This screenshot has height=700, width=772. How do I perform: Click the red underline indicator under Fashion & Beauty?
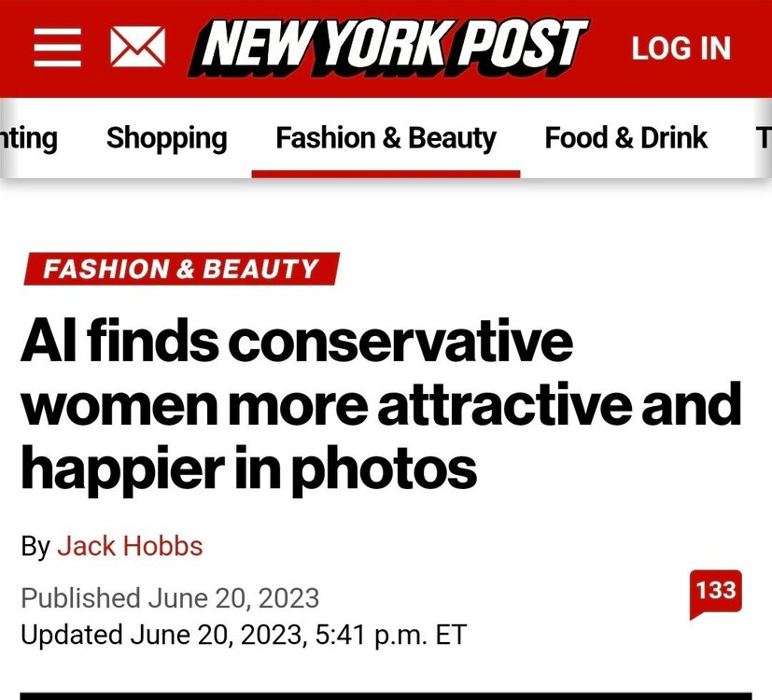point(386,170)
